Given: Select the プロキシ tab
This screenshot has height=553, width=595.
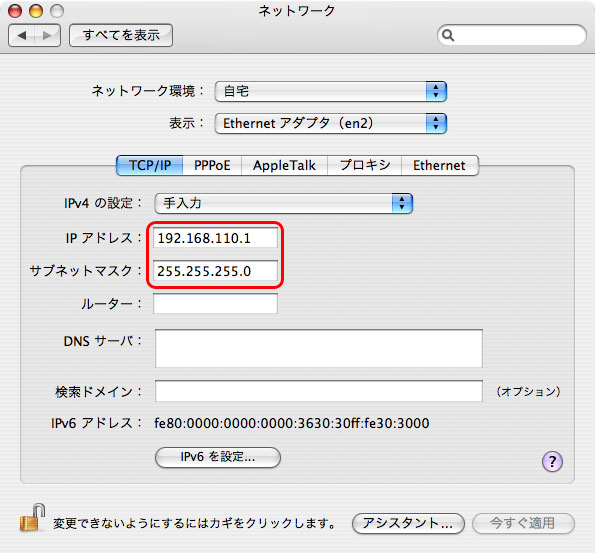Looking at the screenshot, I should (x=364, y=165).
